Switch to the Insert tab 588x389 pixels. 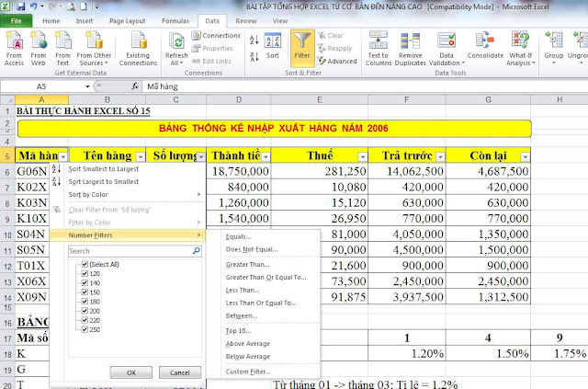pyautogui.click(x=85, y=21)
